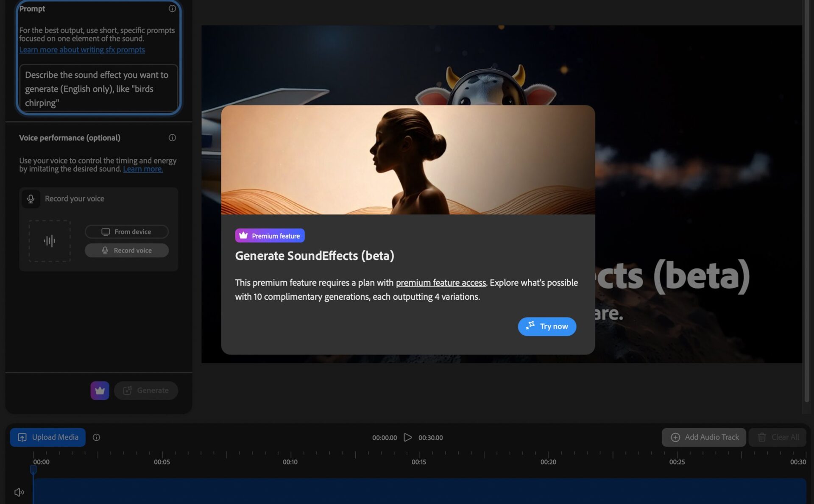The width and height of the screenshot is (814, 504).
Task: Choose From device audio option
Action: point(126,232)
